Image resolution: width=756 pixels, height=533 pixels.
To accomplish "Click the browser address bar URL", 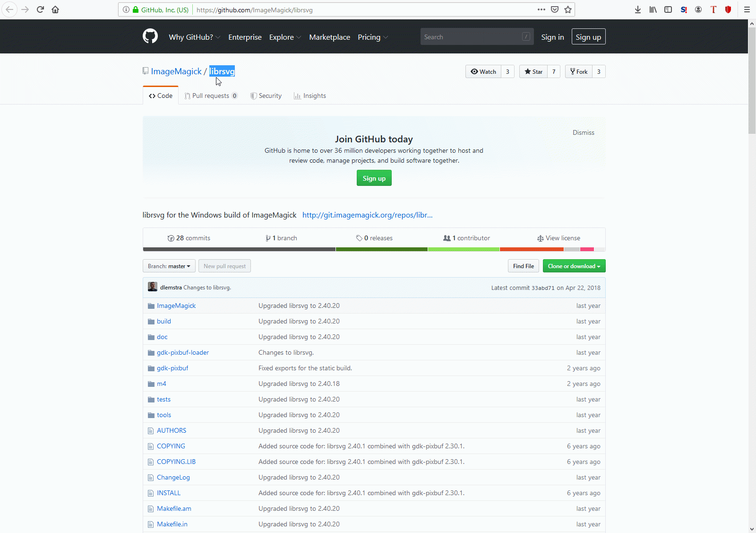I will point(255,9).
